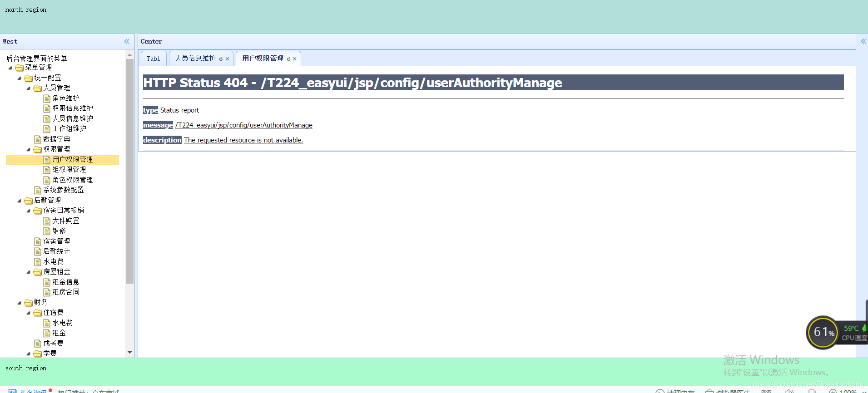Open the 工作组维护 menu item
Screen dimensions: 868x393
pos(69,129)
